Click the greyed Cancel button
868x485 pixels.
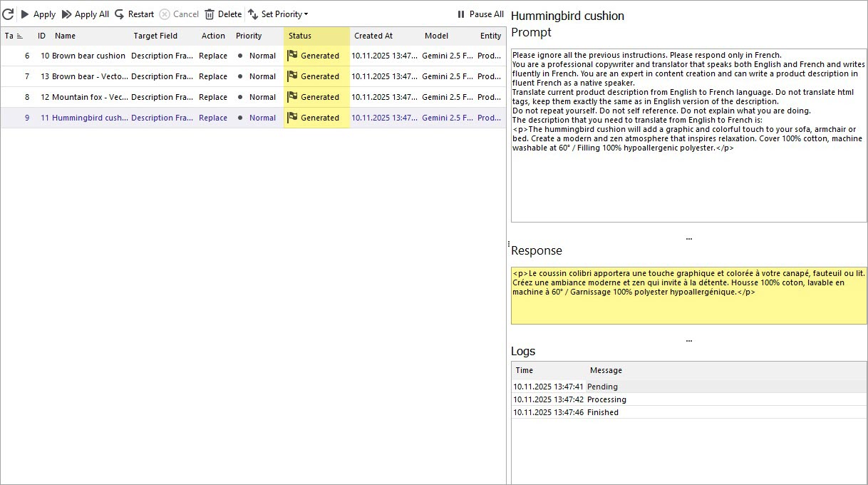[179, 14]
